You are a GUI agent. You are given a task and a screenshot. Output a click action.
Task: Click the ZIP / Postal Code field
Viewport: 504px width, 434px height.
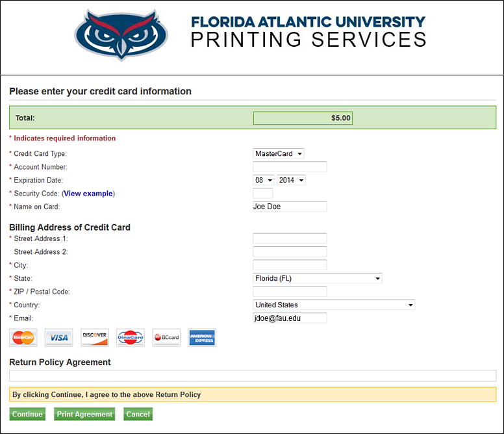290,292
